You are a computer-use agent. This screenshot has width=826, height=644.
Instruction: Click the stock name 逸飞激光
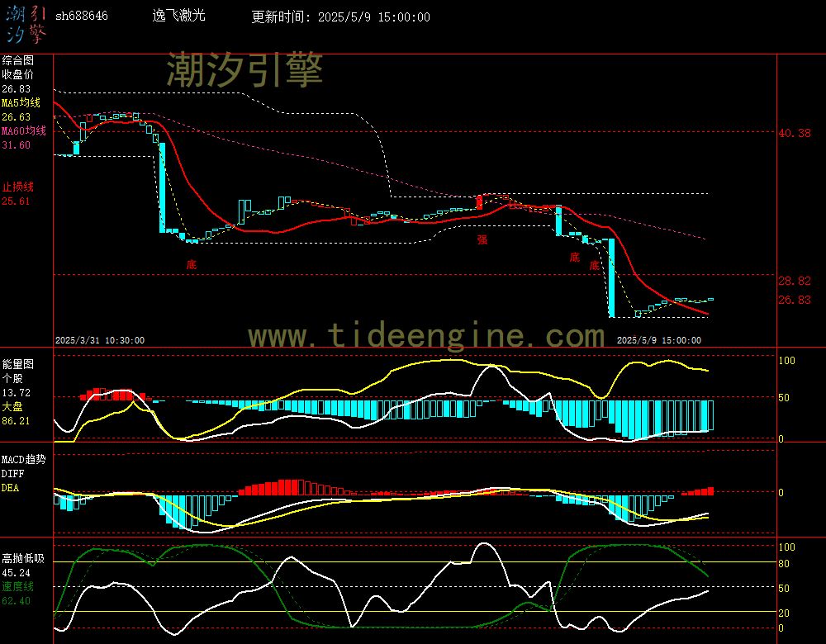coord(178,16)
